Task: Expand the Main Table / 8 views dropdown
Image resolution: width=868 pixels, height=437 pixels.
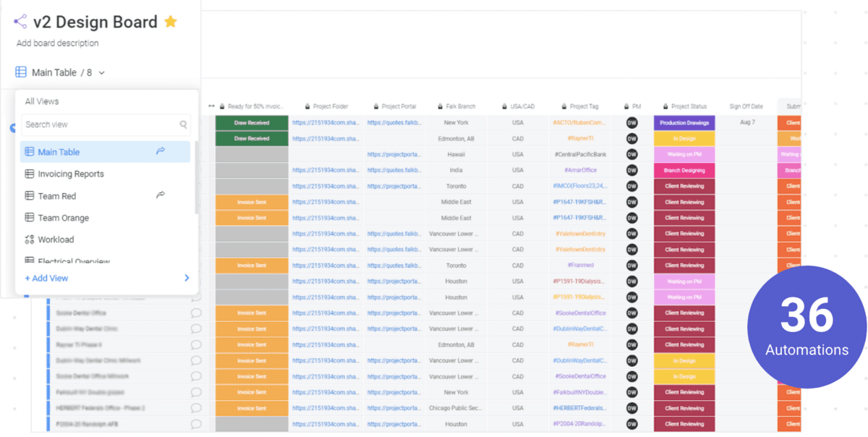Action: point(102,72)
